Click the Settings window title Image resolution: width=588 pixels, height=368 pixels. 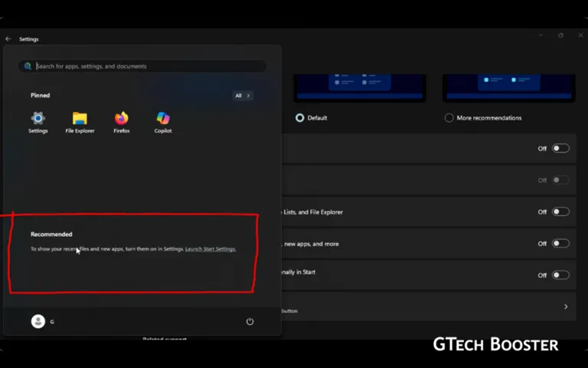(29, 39)
